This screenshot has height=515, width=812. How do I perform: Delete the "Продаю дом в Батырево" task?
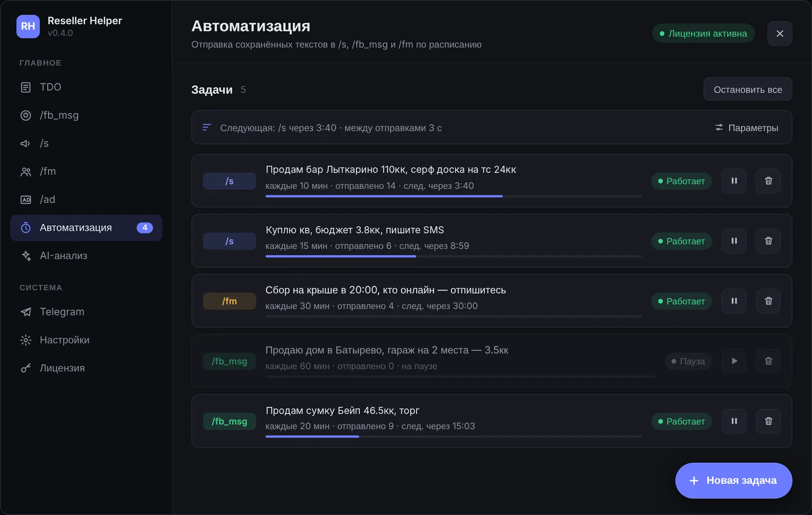(768, 361)
